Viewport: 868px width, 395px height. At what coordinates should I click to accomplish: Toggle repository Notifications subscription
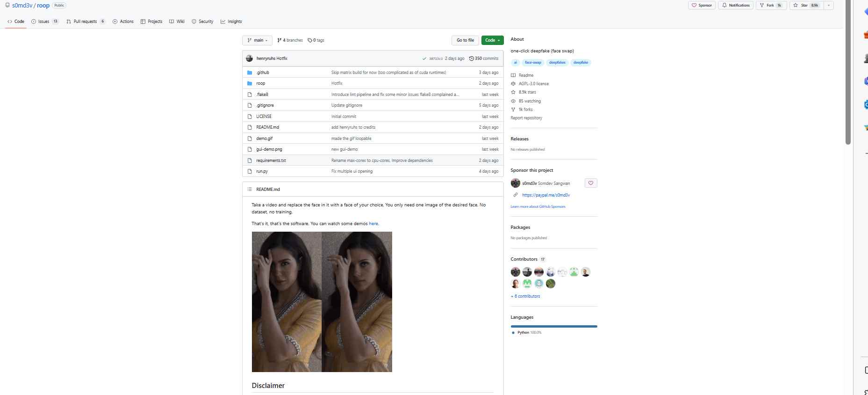(736, 5)
